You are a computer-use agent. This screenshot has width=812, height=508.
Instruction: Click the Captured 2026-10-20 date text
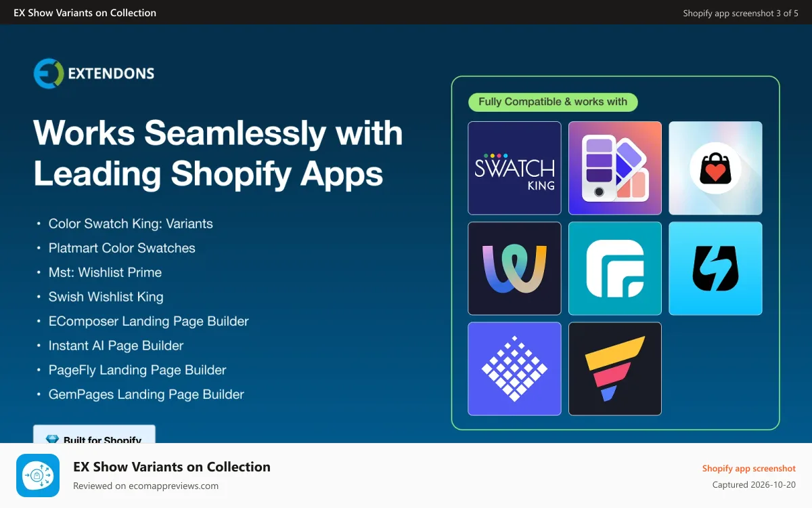click(754, 485)
